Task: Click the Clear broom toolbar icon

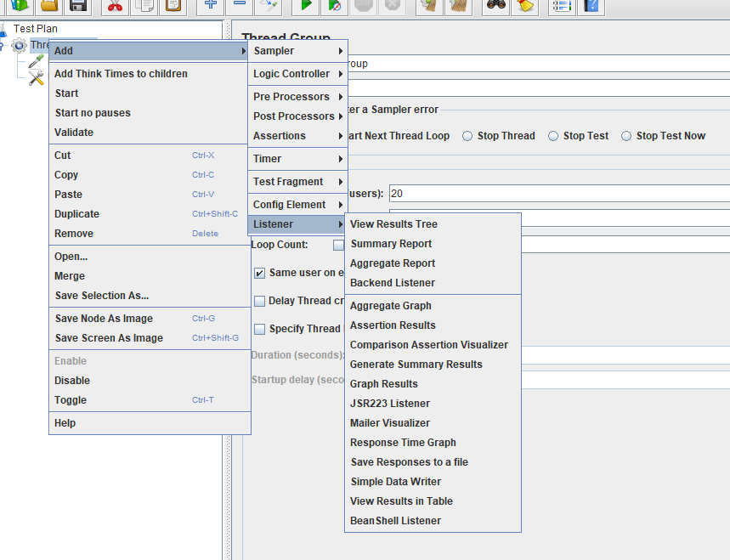Action: (x=429, y=6)
